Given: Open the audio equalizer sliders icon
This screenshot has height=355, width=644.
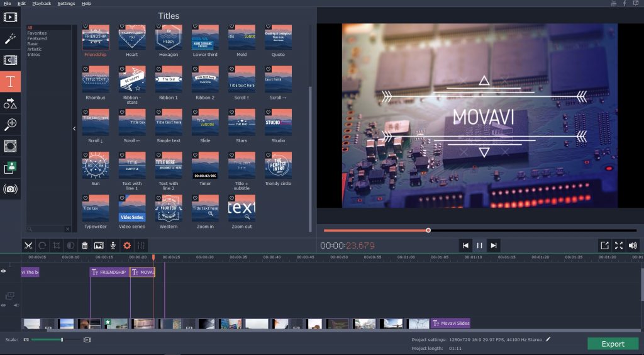Looking at the screenshot, I should [142, 245].
